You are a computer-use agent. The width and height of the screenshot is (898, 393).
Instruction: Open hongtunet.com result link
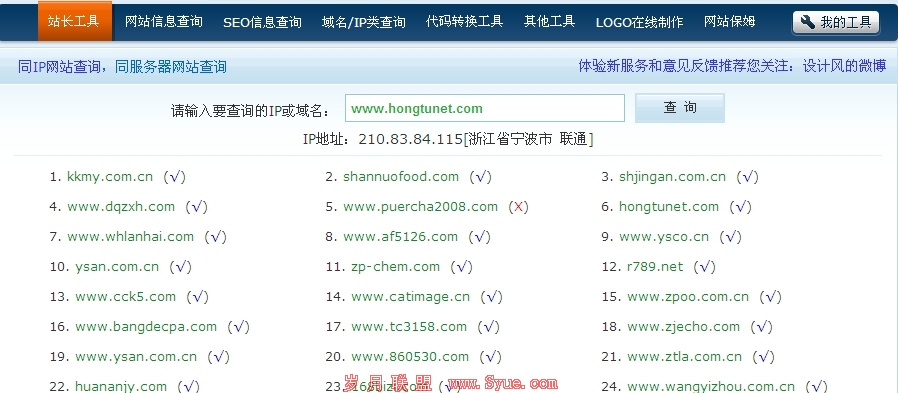coord(669,207)
